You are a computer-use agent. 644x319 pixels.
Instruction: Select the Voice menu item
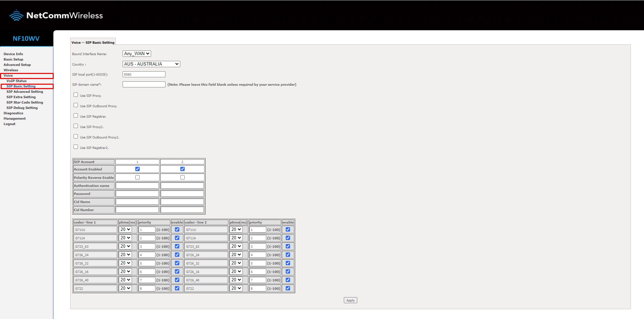click(x=8, y=75)
